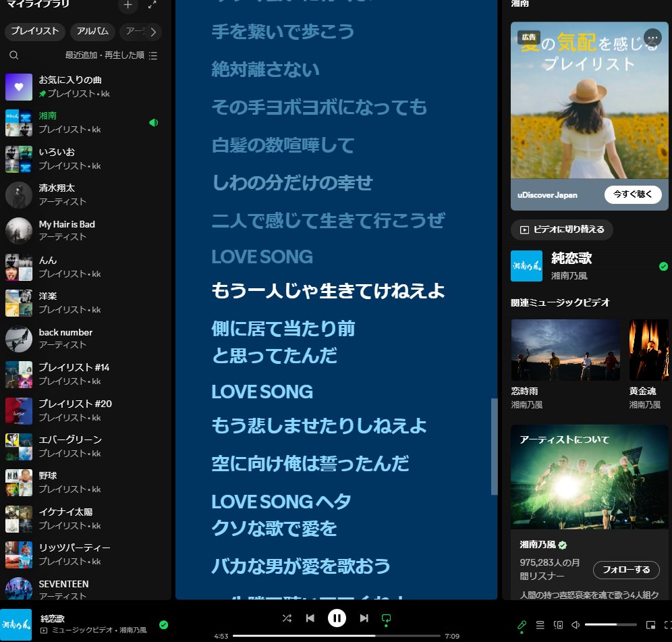Jump to lyric バカな男が愛を歌おう
672x642 pixels.
coord(301,566)
